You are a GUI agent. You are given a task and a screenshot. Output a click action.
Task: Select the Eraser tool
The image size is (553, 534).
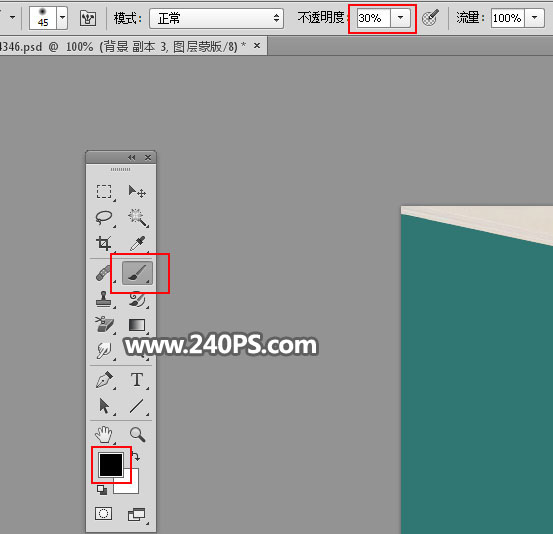[x=104, y=324]
